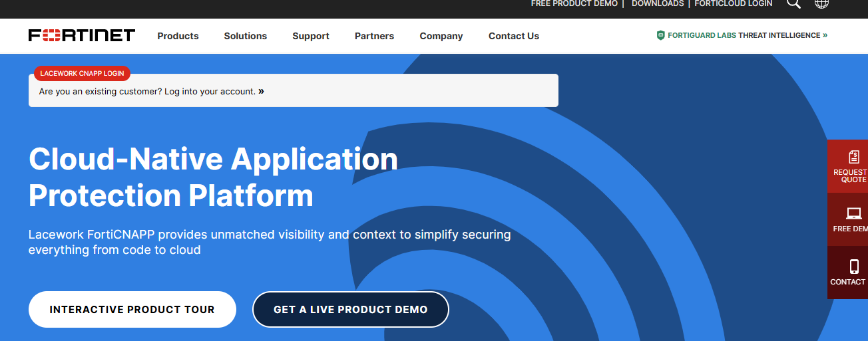Open the Company menu
The width and height of the screenshot is (868, 341).
[x=441, y=36]
